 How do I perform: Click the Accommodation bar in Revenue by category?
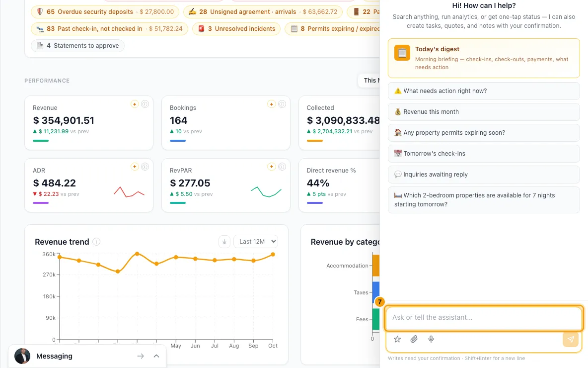(x=376, y=266)
